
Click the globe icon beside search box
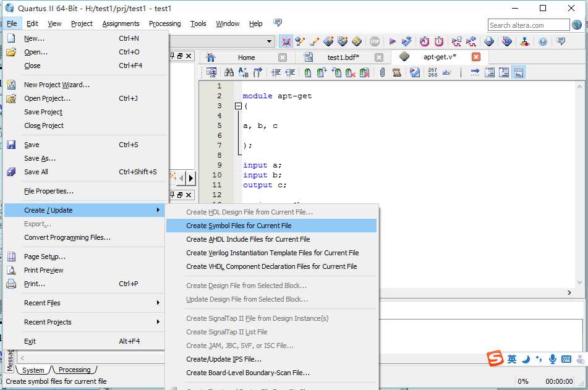coord(577,25)
